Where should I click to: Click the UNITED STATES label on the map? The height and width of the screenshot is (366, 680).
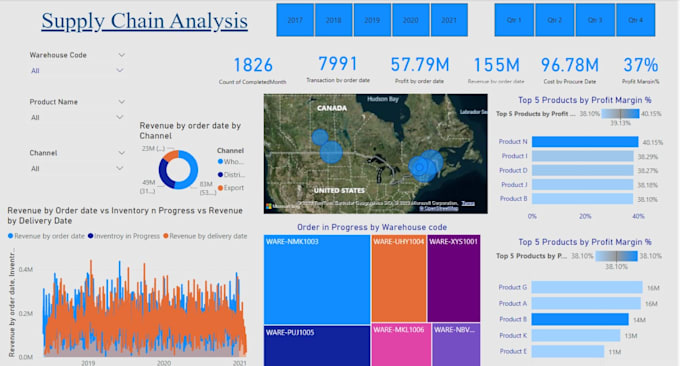tap(339, 190)
